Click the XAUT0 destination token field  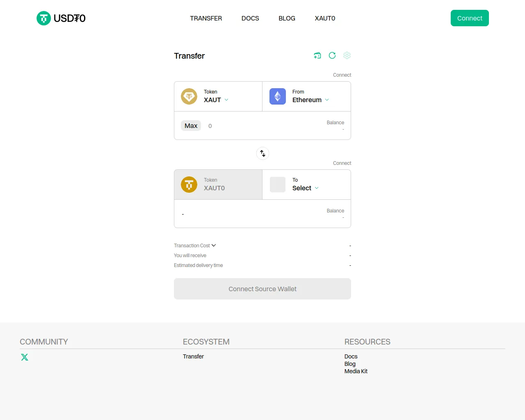point(218,185)
